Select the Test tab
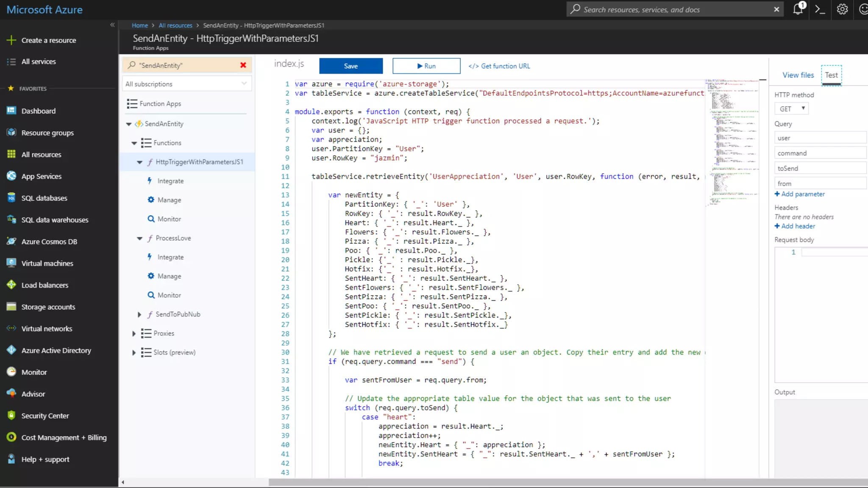868x488 pixels. pyautogui.click(x=831, y=75)
